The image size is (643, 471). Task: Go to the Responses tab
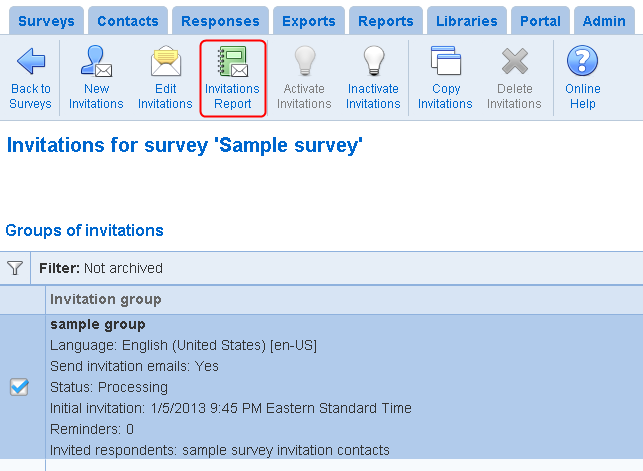pos(220,21)
